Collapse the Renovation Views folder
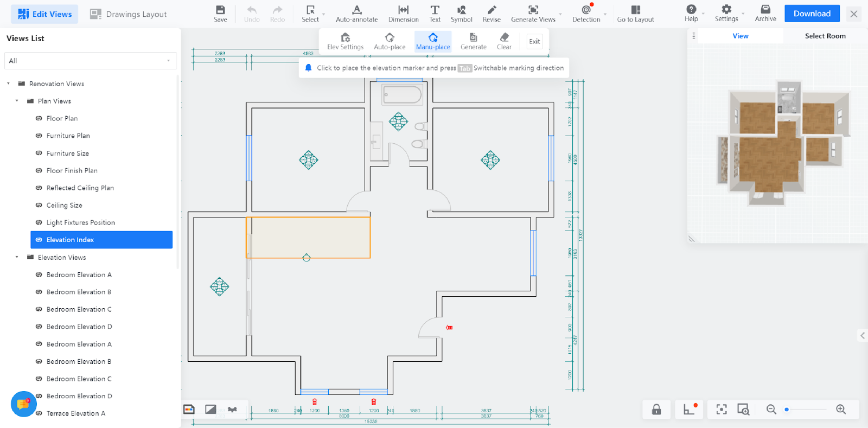 (x=8, y=84)
